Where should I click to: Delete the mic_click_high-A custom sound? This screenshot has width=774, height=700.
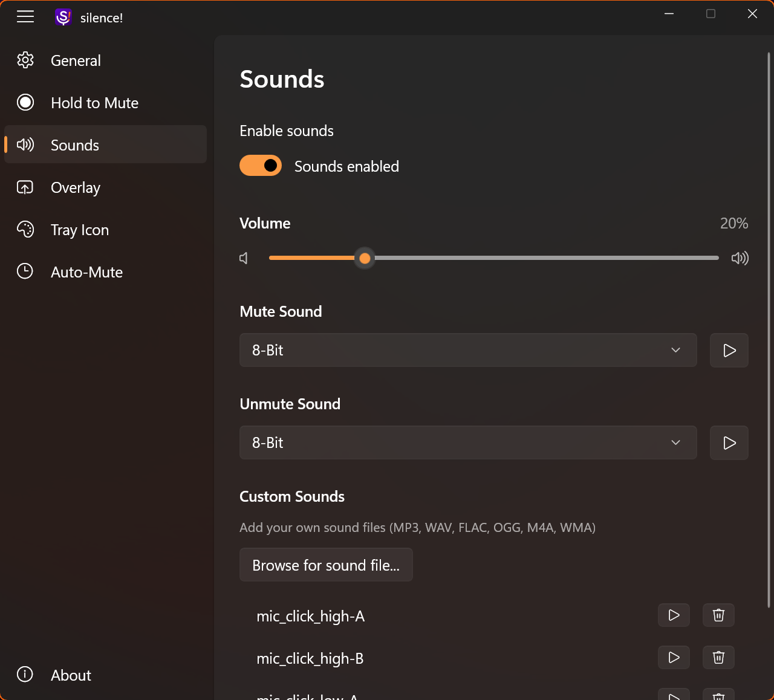click(x=718, y=615)
